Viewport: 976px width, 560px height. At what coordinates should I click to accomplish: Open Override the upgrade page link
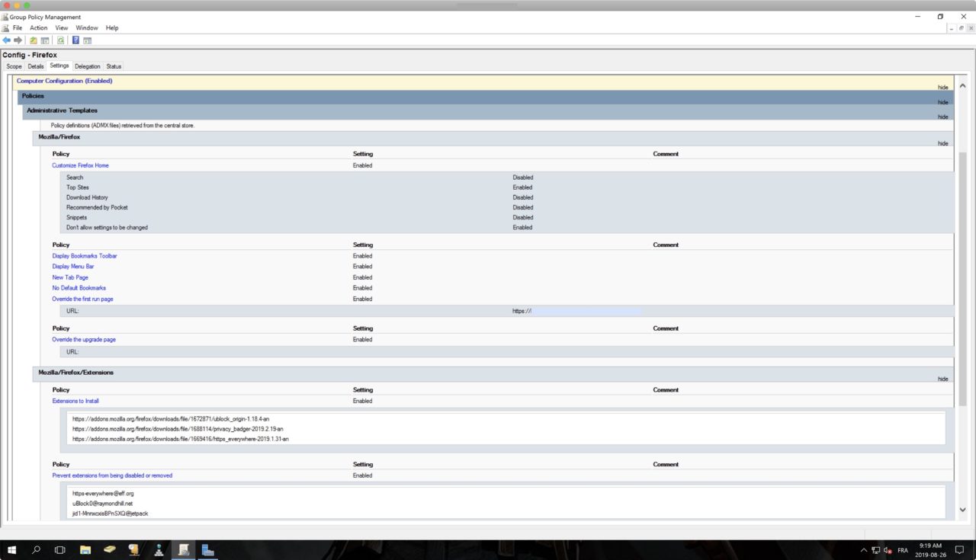(84, 340)
